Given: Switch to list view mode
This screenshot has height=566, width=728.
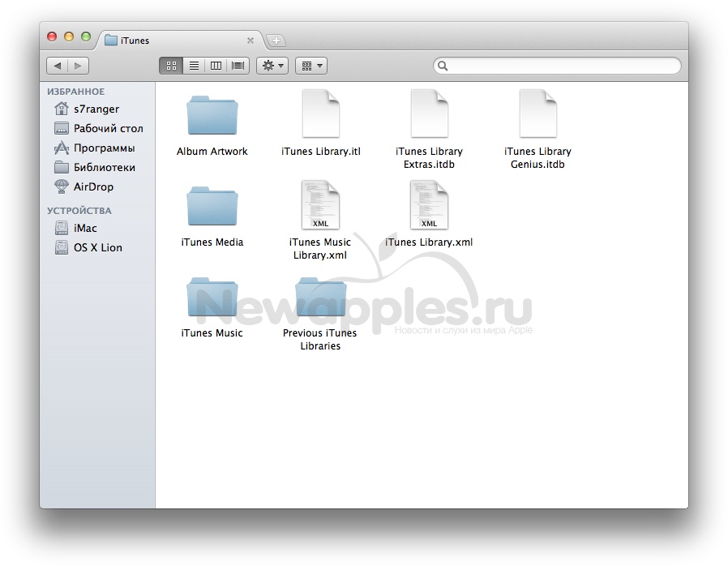Looking at the screenshot, I should (194, 66).
